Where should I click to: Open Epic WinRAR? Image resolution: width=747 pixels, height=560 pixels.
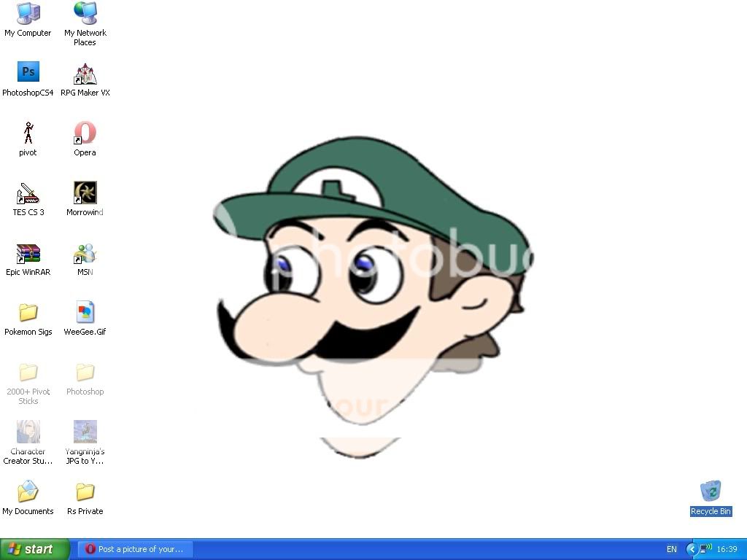(x=28, y=254)
